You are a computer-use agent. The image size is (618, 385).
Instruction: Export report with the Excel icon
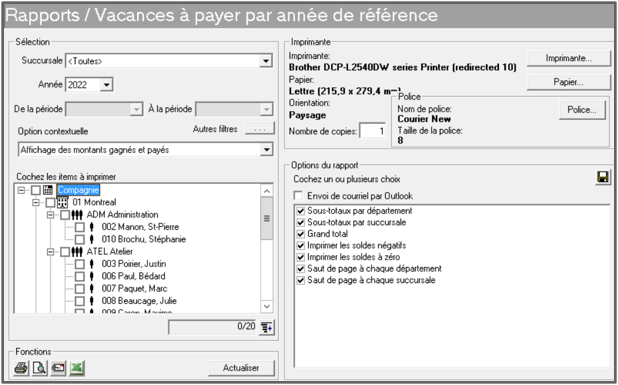click(x=77, y=368)
